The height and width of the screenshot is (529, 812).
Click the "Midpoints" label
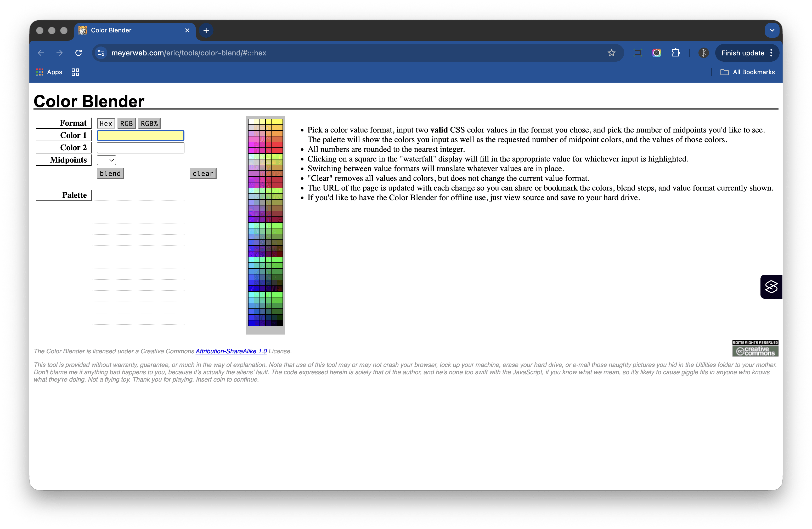point(69,160)
